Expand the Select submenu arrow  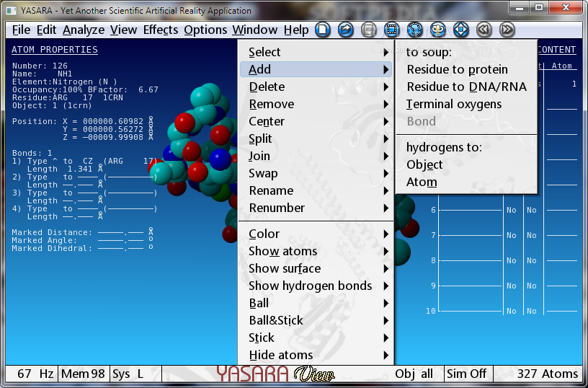tap(386, 52)
